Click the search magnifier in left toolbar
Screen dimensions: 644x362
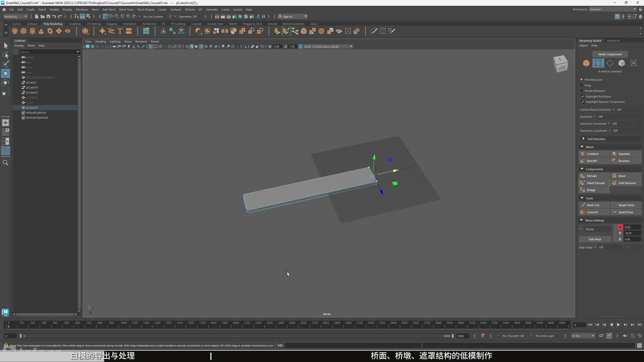click(x=5, y=163)
